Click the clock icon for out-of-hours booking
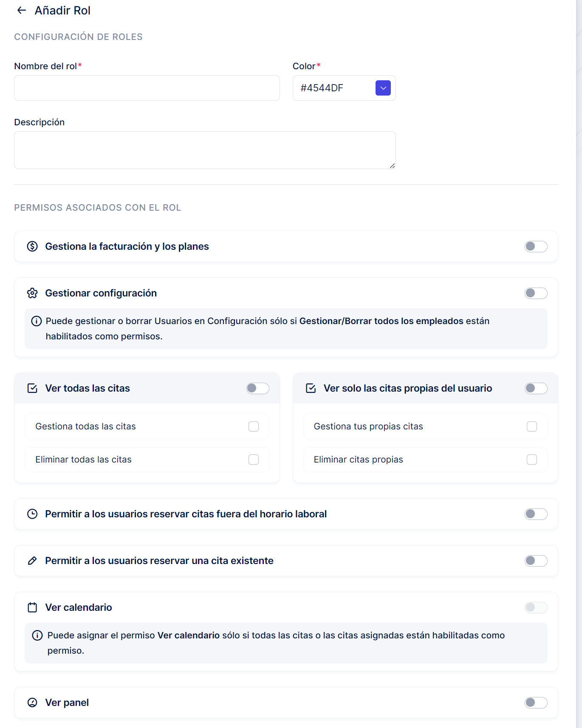Image resolution: width=582 pixels, height=728 pixels. [32, 514]
